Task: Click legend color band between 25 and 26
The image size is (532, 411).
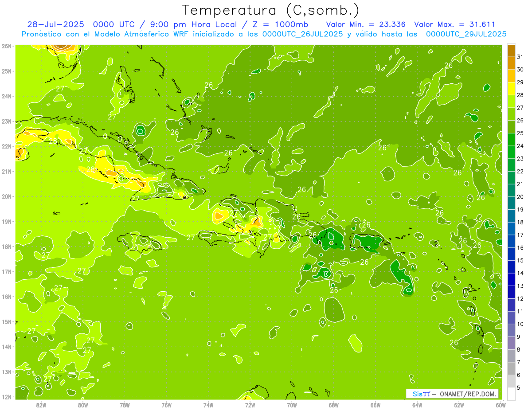Action: 511,127
